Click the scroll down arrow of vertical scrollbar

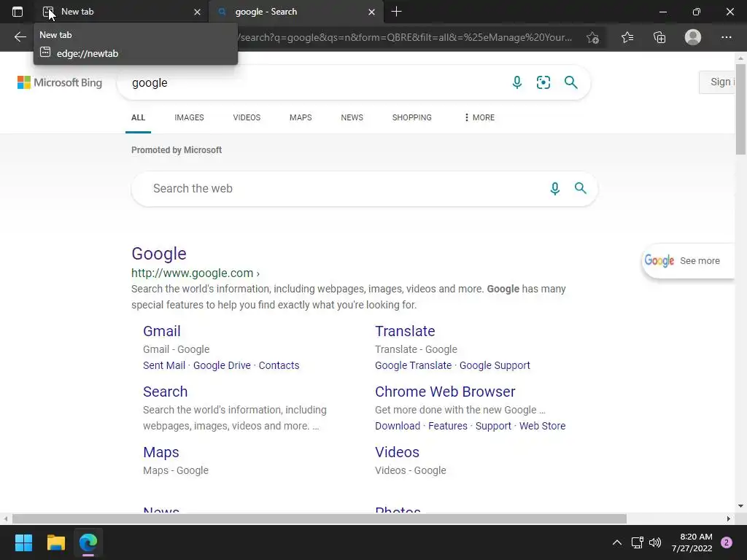point(740,506)
